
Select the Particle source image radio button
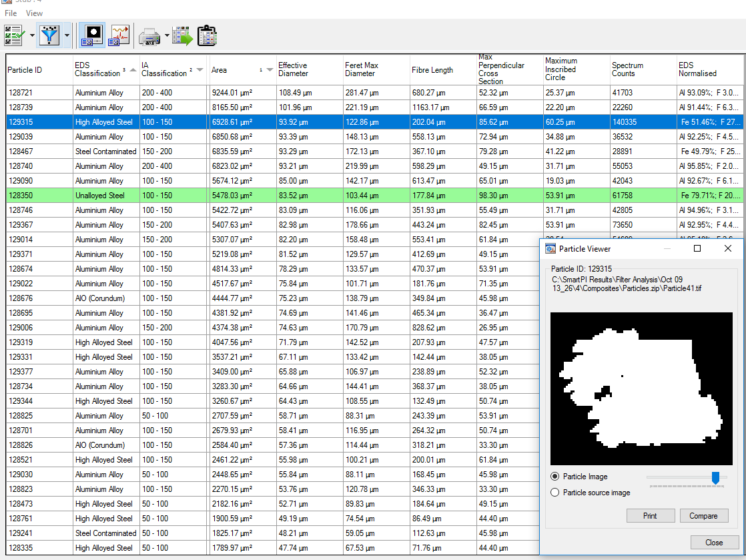coord(554,493)
